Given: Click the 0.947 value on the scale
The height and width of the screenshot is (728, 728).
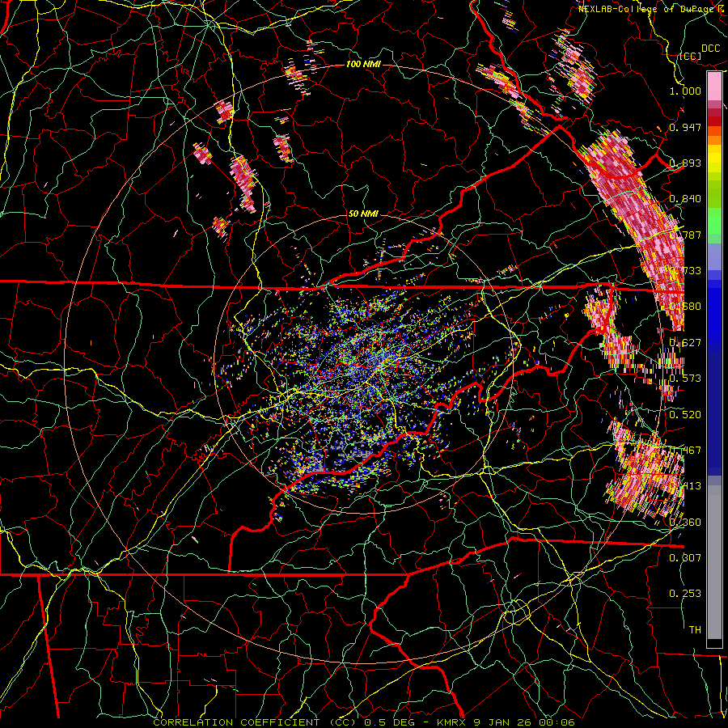Looking at the screenshot, I should [685, 127].
